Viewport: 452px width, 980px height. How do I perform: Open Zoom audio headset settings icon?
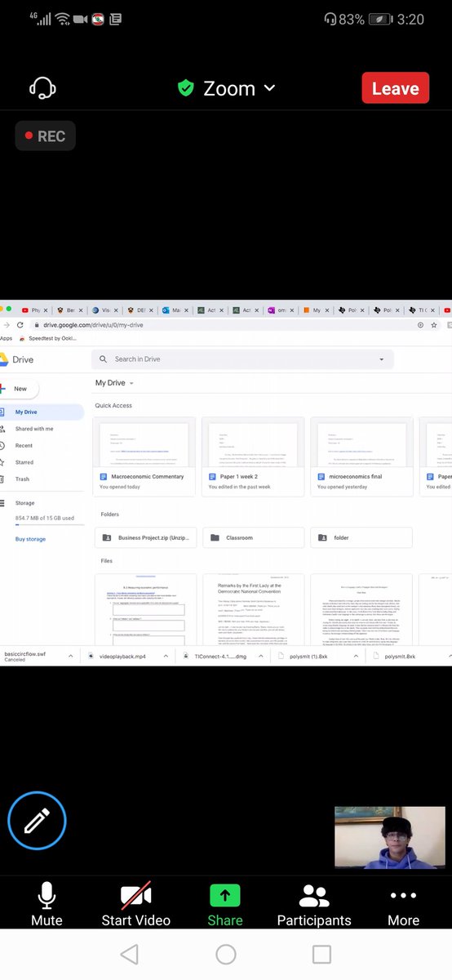(41, 88)
